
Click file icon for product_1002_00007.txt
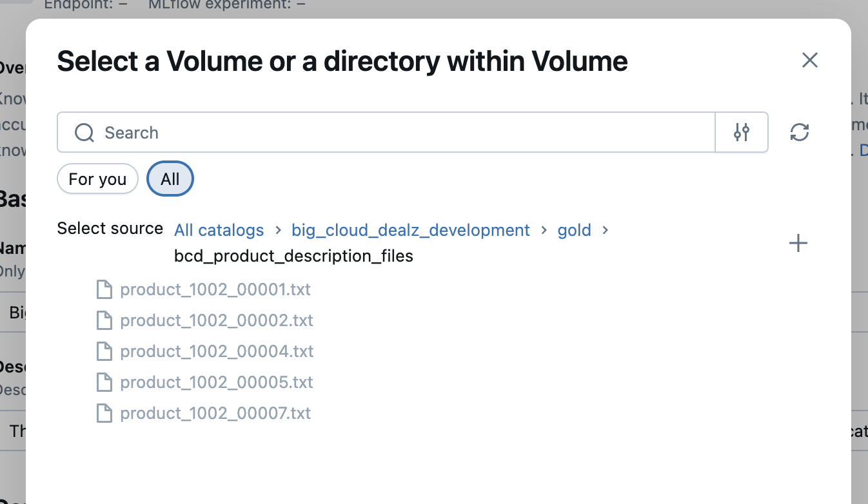coord(104,413)
